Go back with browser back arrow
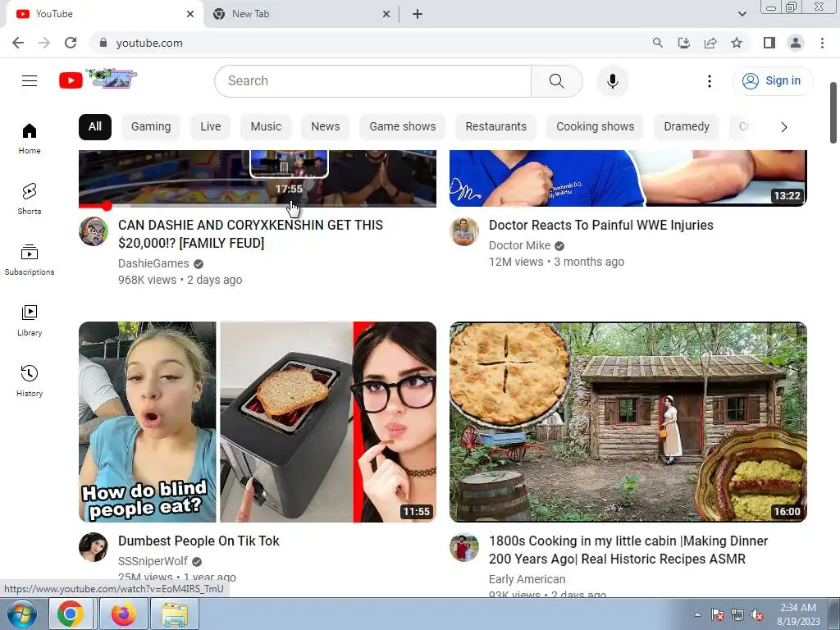840x630 pixels. click(x=18, y=43)
